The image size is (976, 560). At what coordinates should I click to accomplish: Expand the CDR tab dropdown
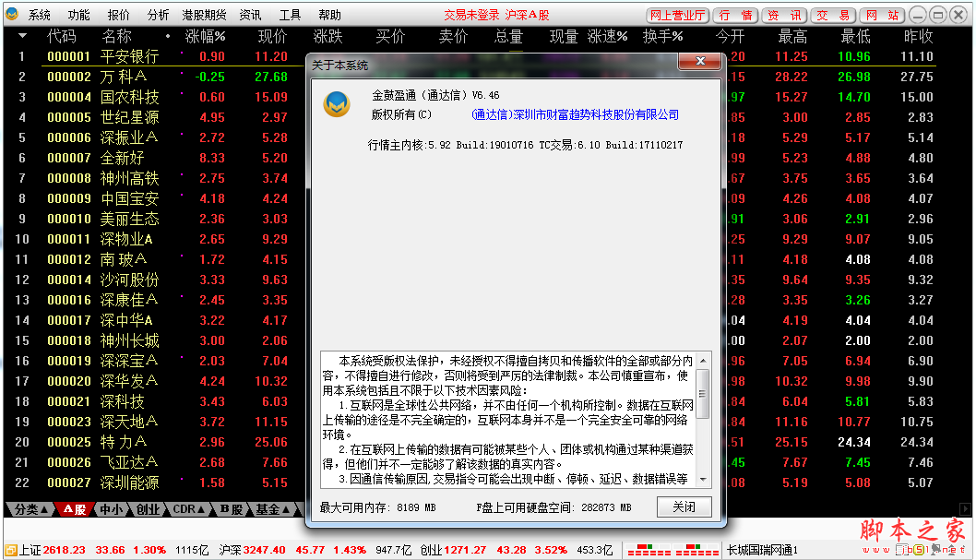coord(188,509)
